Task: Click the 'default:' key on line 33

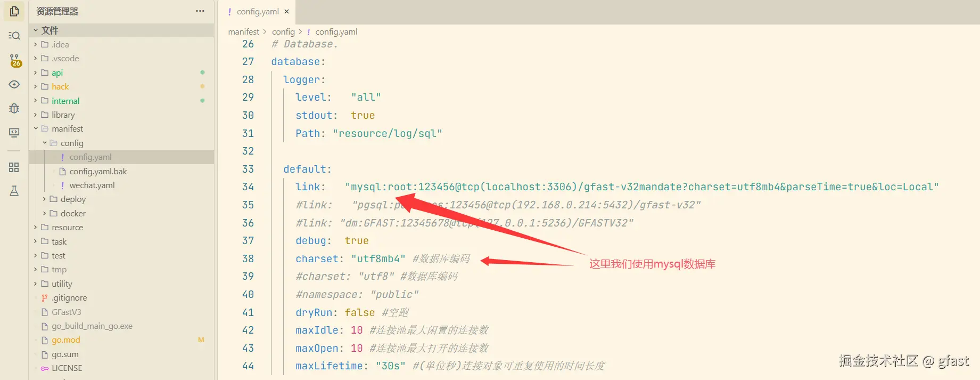Action: [308, 169]
